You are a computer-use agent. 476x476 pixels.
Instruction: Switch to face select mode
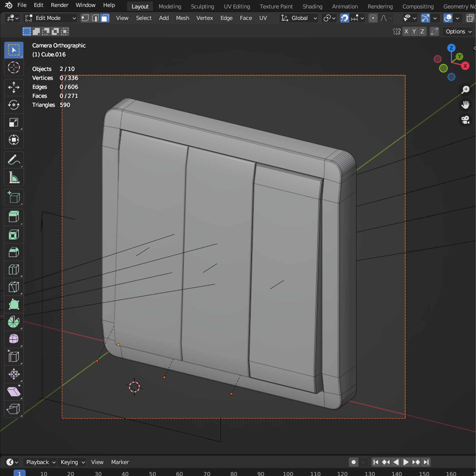pyautogui.click(x=105, y=18)
